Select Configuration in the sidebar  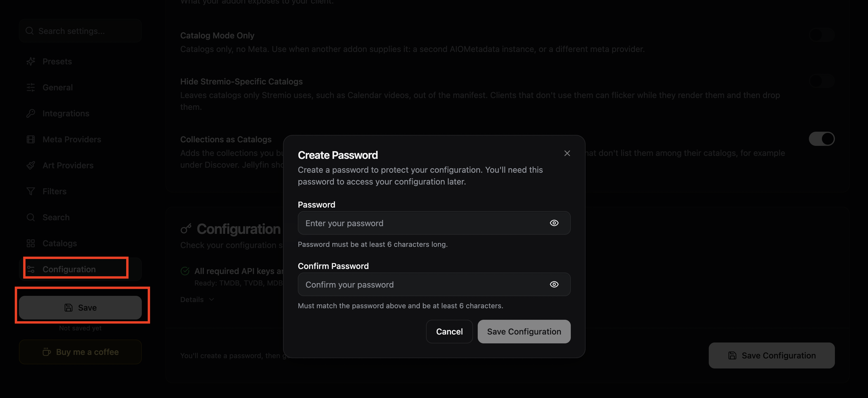[80, 269]
